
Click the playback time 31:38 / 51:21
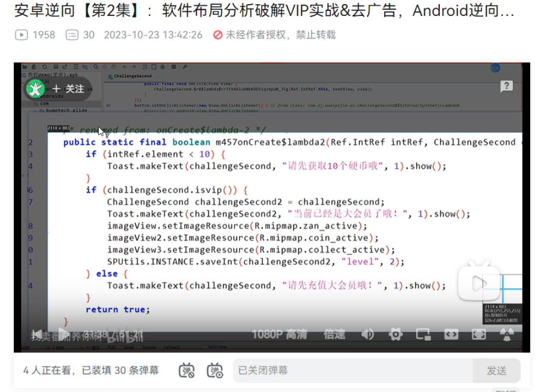(x=113, y=334)
